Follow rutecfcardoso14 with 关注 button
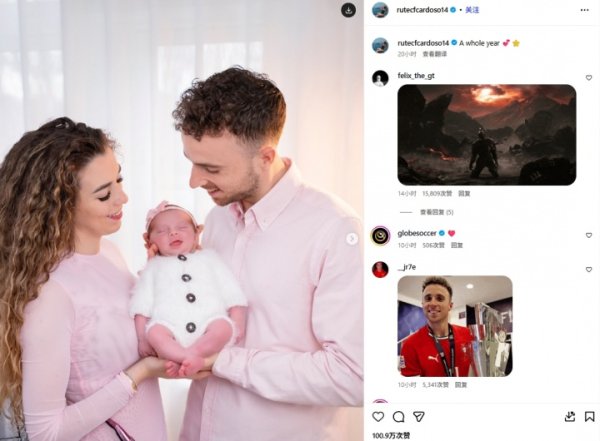This screenshot has width=600, height=441. 472,10
